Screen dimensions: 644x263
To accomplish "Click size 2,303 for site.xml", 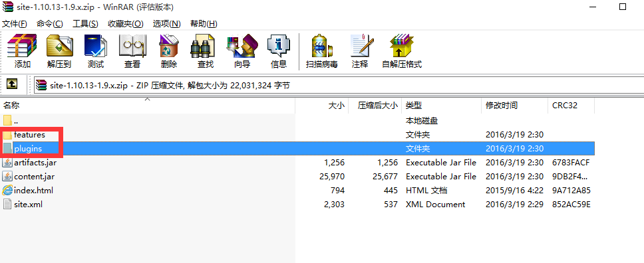I will 334,205.
